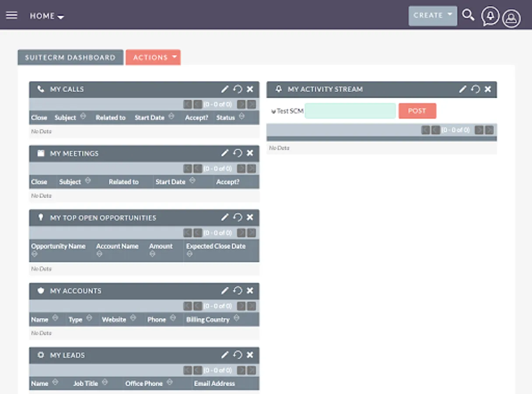The height and width of the screenshot is (394, 532).
Task: Edit the My Leads dashlet via pencil icon
Action: point(225,355)
